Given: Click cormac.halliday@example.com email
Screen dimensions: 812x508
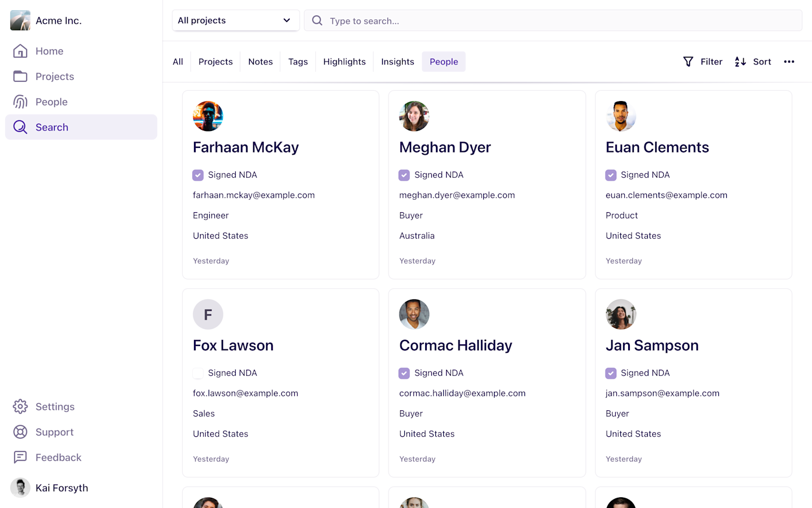Looking at the screenshot, I should pos(462,393).
